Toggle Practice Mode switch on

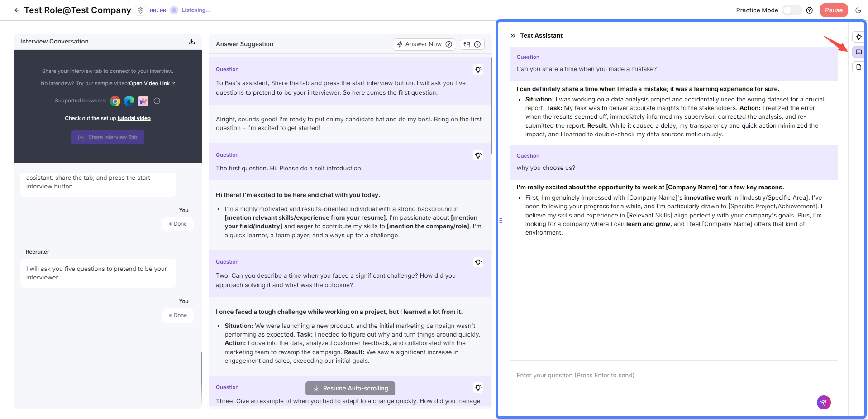(792, 10)
